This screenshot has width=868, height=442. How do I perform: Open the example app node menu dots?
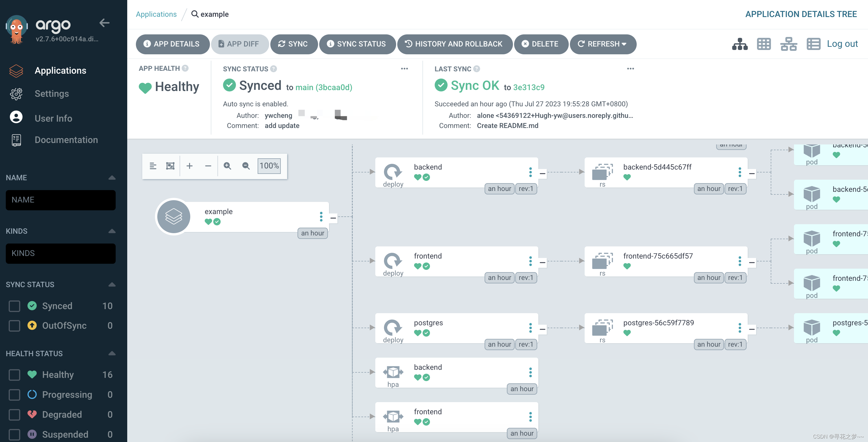pos(321,217)
